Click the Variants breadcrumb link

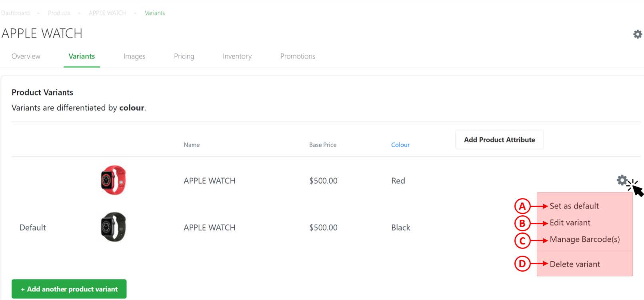point(155,13)
